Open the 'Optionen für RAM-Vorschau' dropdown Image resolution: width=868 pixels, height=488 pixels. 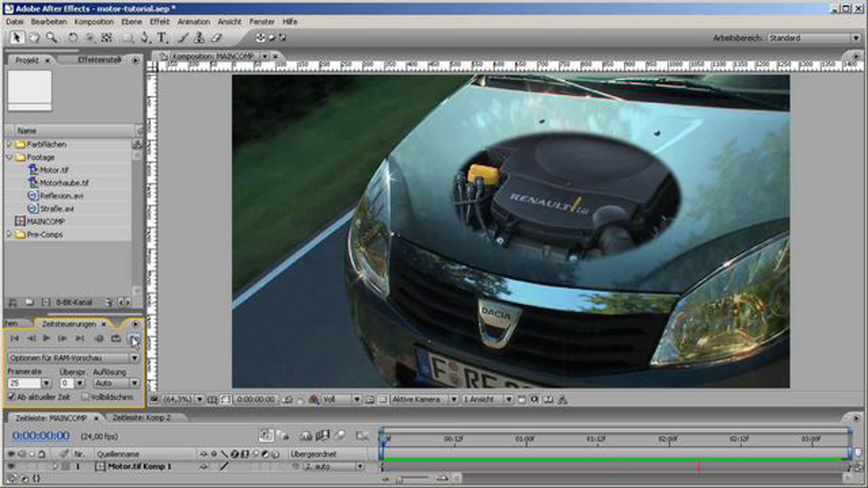pyautogui.click(x=73, y=358)
